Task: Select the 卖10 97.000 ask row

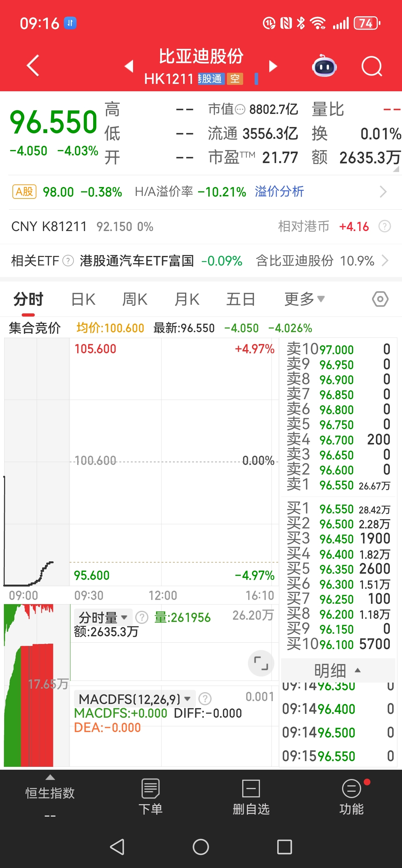Action: (338, 349)
